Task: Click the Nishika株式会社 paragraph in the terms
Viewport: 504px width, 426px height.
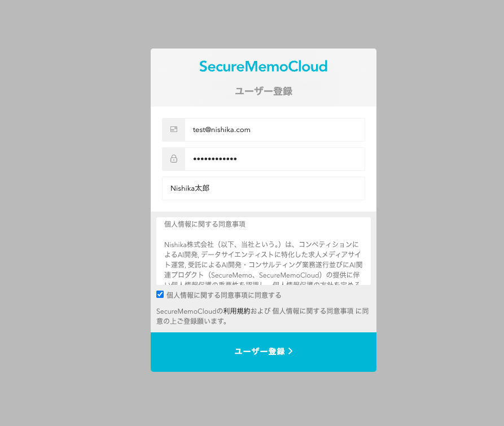Action: point(263,260)
